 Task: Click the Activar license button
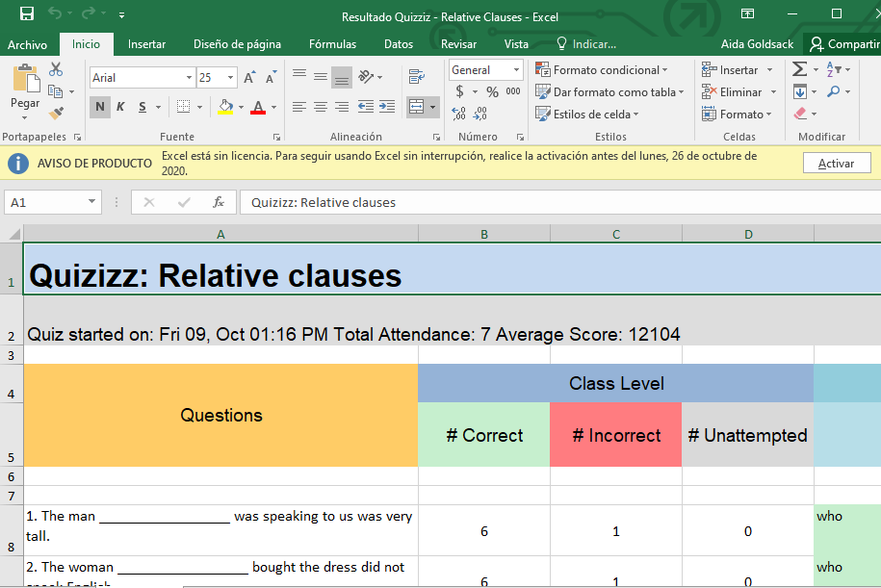[x=836, y=164]
